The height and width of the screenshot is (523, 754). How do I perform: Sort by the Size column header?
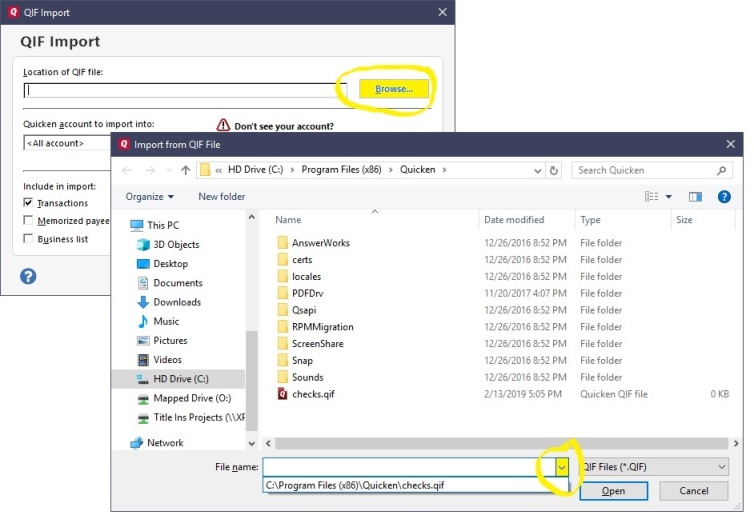tap(684, 220)
